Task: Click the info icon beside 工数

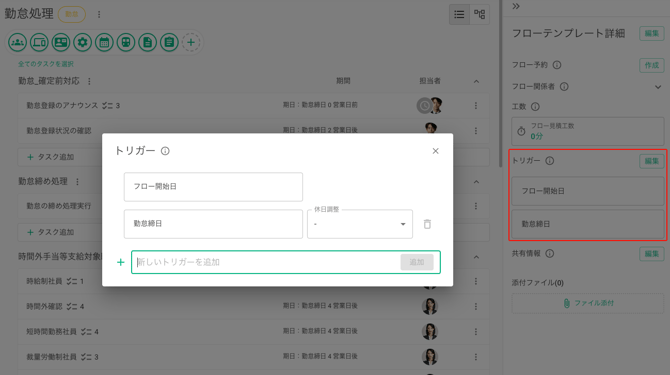Action: [x=535, y=107]
